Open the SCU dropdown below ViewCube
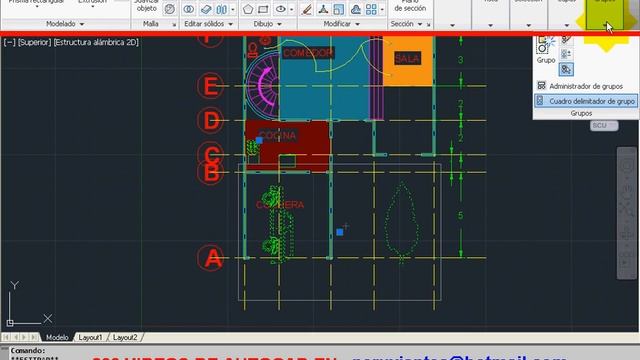This screenshot has height=360, width=640. pos(604,126)
